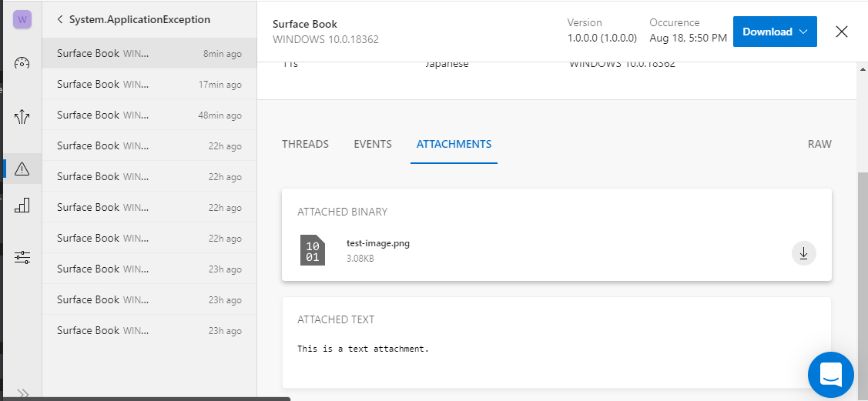Screen dimensions: 868x401
Task: Click the Surface Book header title
Action: click(x=305, y=25)
